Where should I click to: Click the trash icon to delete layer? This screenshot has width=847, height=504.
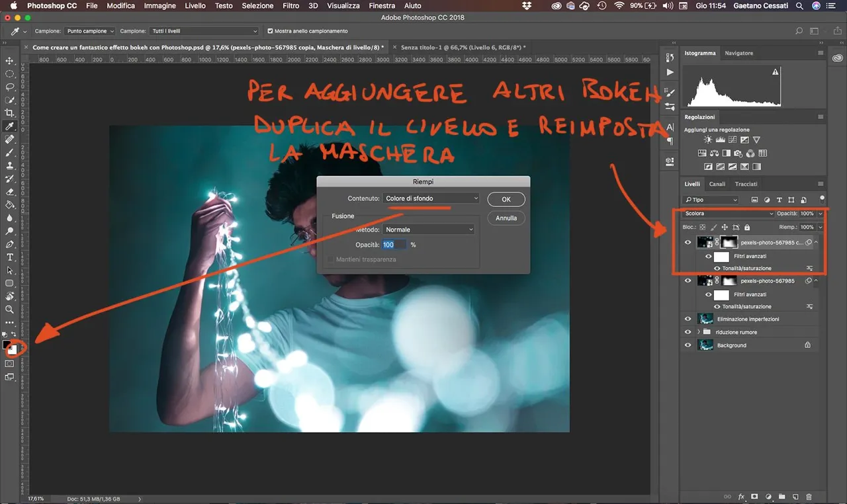point(809,496)
